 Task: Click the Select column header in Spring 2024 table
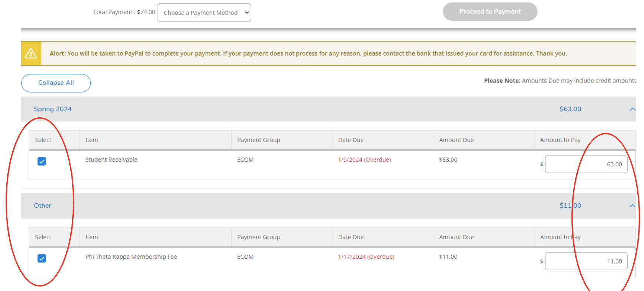point(43,140)
